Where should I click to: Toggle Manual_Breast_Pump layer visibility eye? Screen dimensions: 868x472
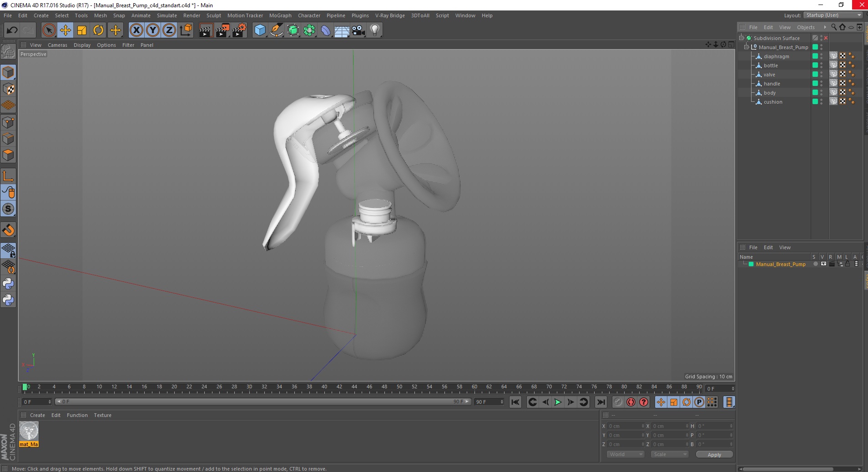(823, 264)
